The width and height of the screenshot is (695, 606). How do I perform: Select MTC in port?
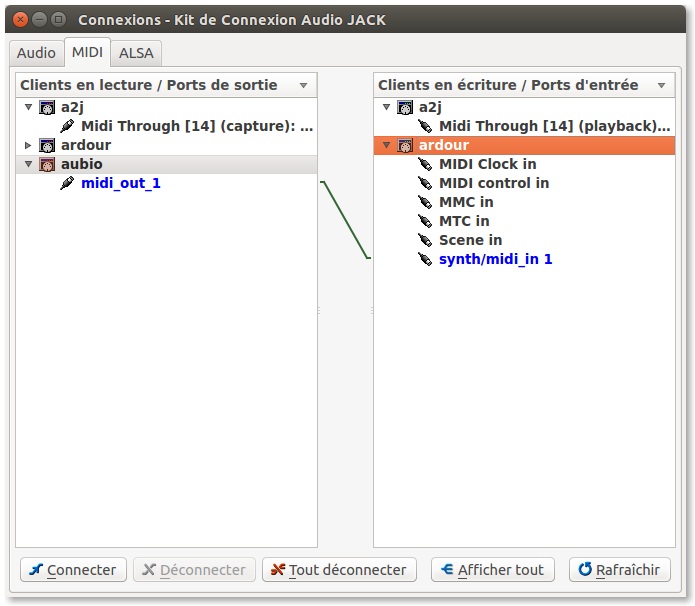[x=464, y=221]
